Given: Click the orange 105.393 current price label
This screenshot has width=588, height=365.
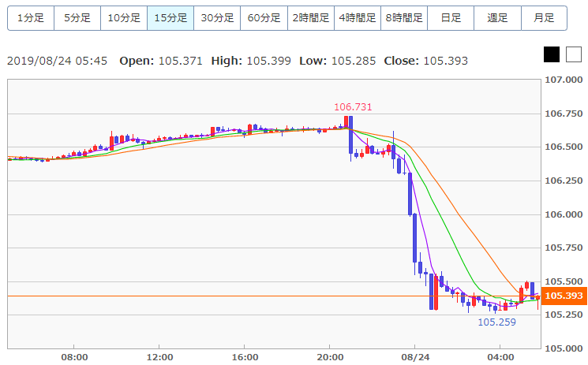Looking at the screenshot, I should point(564,296).
